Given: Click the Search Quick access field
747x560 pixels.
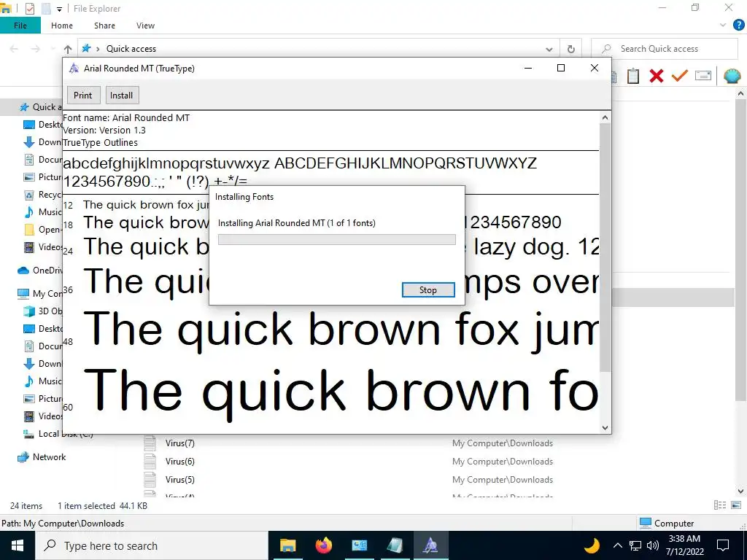Looking at the screenshot, I should coord(664,49).
